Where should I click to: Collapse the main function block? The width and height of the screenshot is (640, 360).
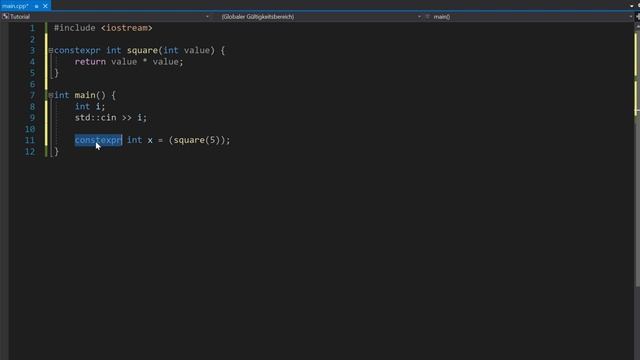click(x=51, y=96)
